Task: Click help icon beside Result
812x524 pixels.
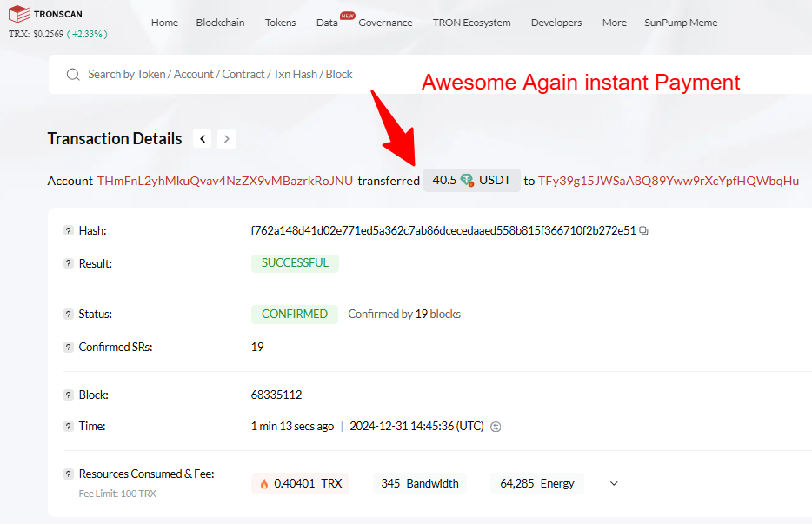Action: pyautogui.click(x=69, y=263)
